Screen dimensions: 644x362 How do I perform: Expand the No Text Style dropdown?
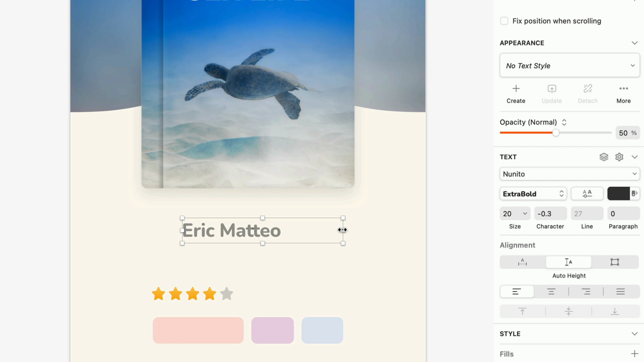coord(569,65)
